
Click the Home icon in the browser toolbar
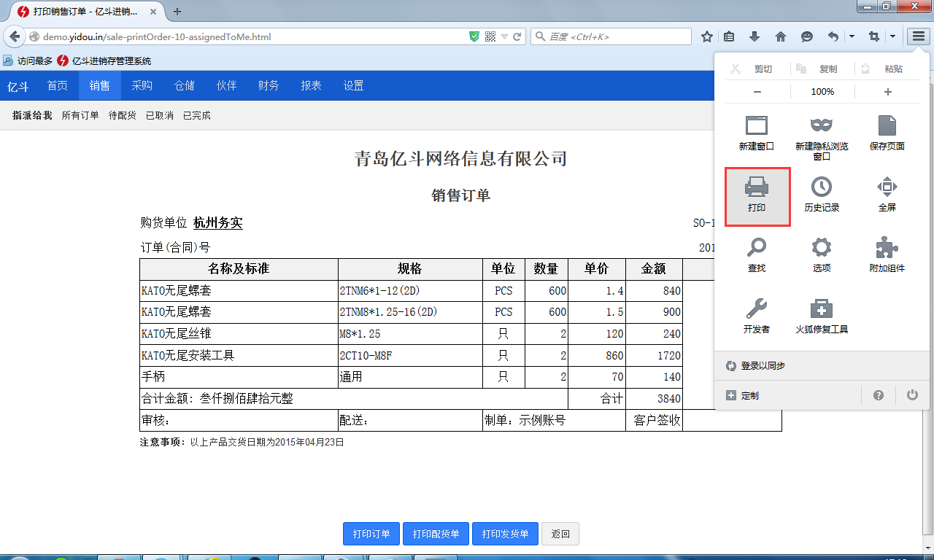tap(781, 36)
